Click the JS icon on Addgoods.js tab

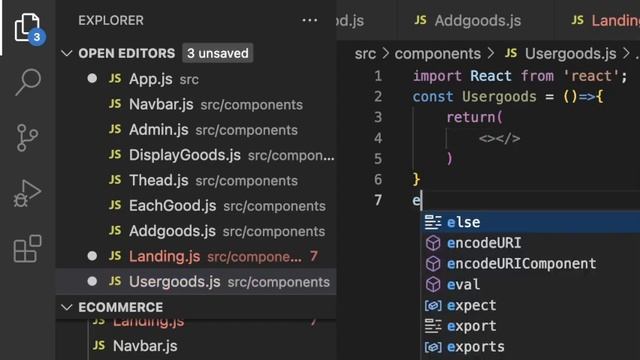coord(420,20)
